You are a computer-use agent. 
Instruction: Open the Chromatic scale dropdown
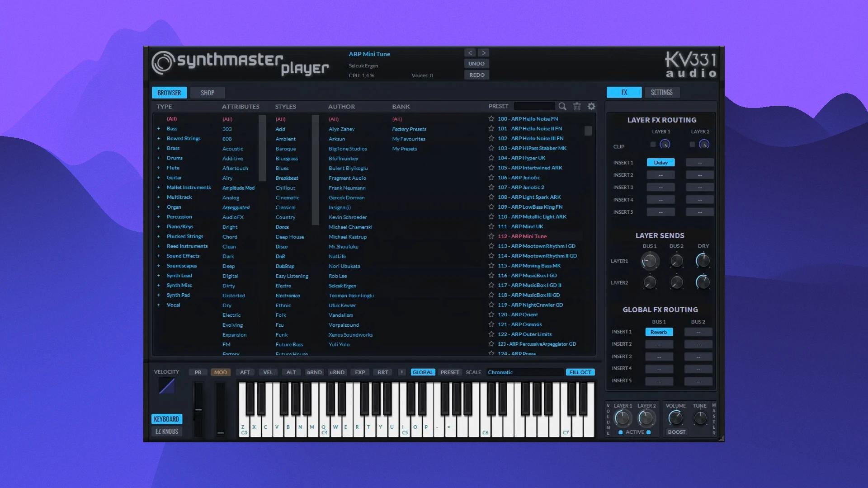524,372
